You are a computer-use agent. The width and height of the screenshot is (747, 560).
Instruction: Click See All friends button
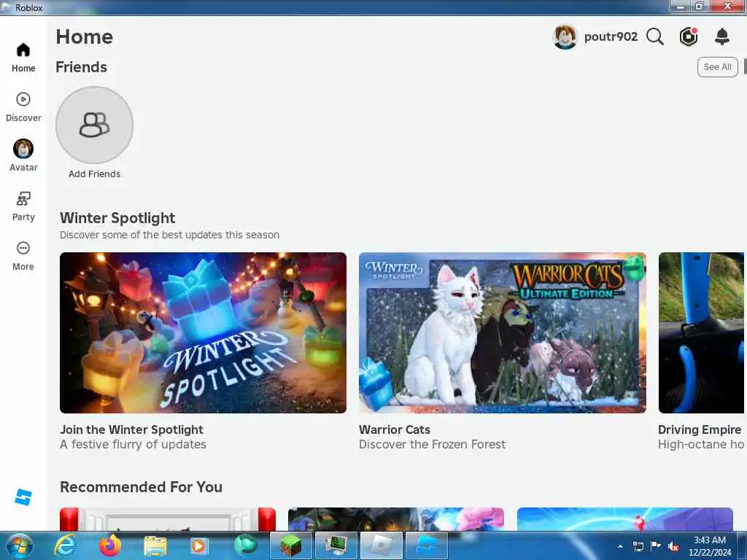718,66
